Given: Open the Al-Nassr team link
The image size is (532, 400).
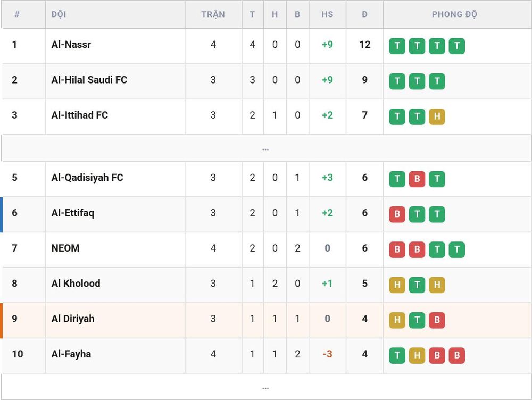Looking at the screenshot, I should [x=71, y=45].
